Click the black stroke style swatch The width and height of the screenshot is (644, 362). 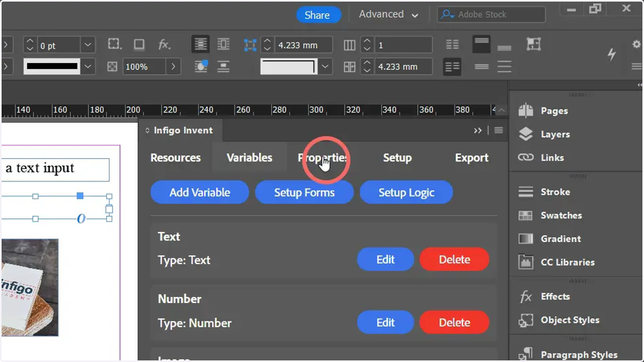click(x=52, y=67)
